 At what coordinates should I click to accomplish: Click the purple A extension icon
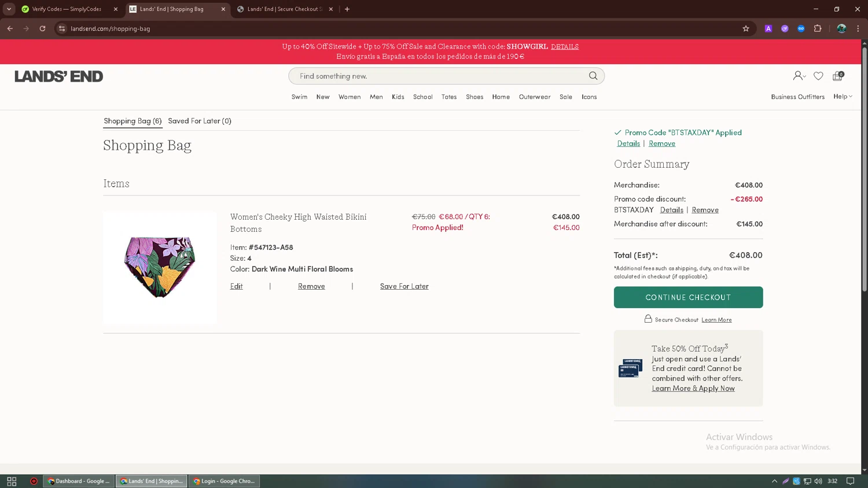(768, 28)
